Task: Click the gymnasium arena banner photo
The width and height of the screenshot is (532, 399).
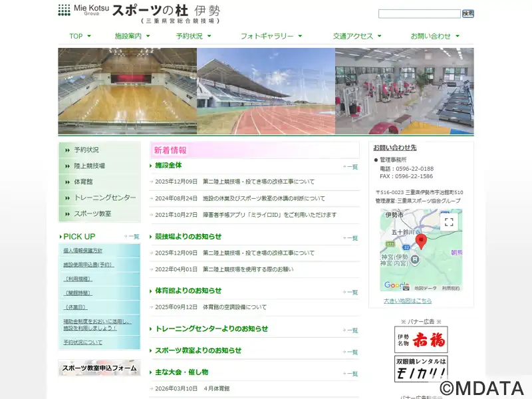Action: (x=128, y=91)
